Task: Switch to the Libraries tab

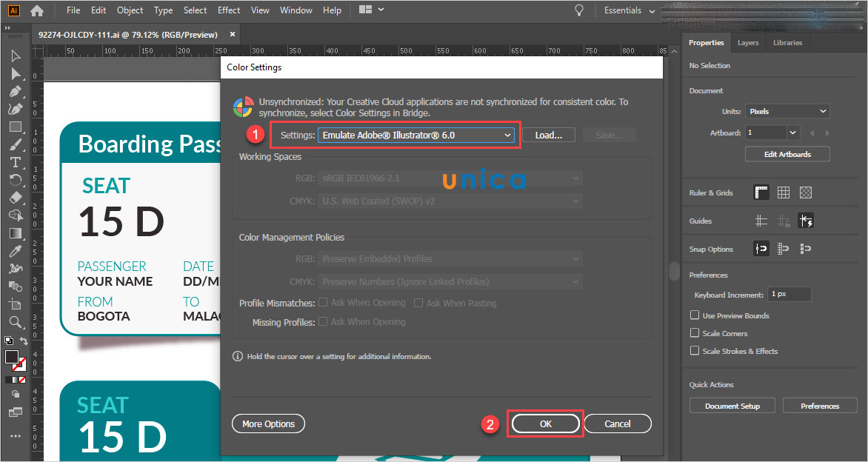Action: tap(788, 43)
